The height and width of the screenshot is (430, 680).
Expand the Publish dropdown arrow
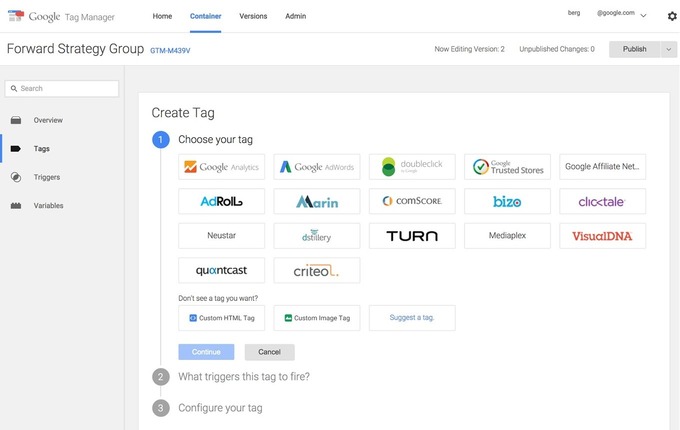669,49
